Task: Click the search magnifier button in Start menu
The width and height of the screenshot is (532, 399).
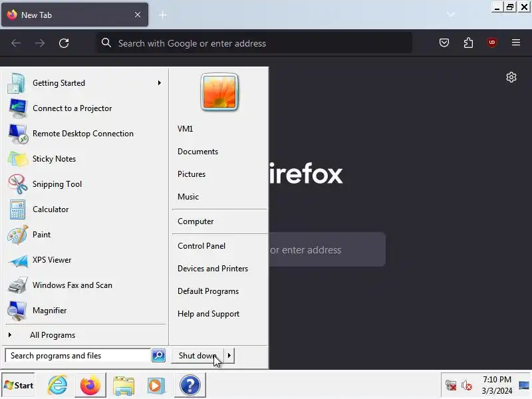Action: 158,356
